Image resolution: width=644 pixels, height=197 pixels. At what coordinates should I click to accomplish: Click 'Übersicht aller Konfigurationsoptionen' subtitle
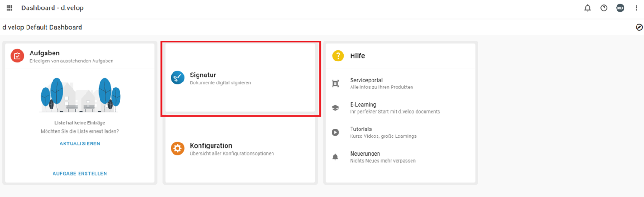(x=232, y=154)
